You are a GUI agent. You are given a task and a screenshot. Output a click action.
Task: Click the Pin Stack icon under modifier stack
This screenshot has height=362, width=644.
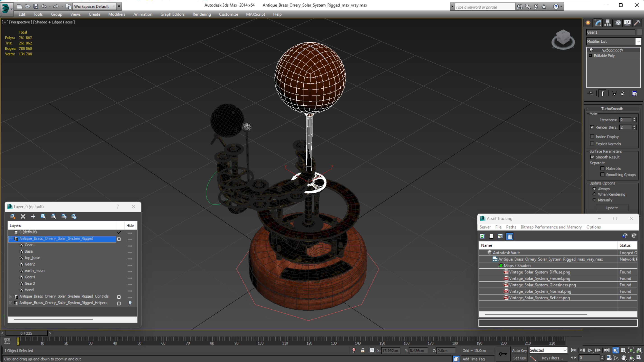click(591, 93)
